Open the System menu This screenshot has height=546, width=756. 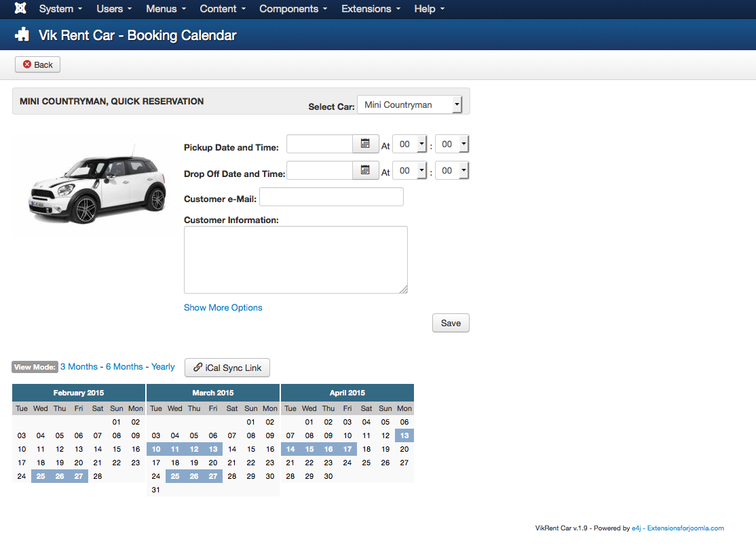(61, 9)
